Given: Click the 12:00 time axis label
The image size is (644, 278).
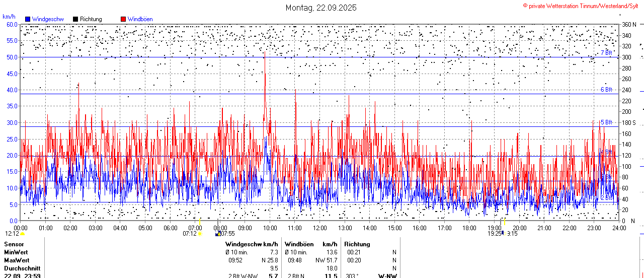Looking at the screenshot, I should tap(320, 228).
